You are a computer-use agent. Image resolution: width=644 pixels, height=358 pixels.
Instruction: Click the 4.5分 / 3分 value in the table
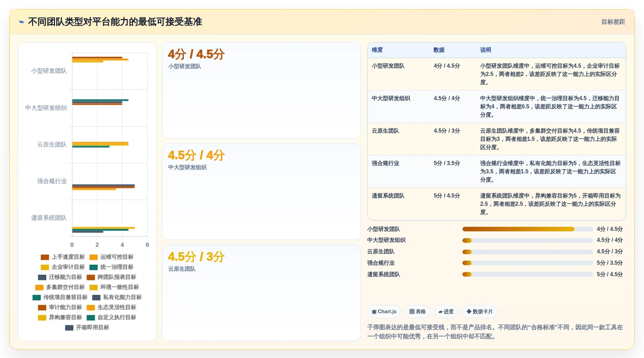pyautogui.click(x=447, y=131)
